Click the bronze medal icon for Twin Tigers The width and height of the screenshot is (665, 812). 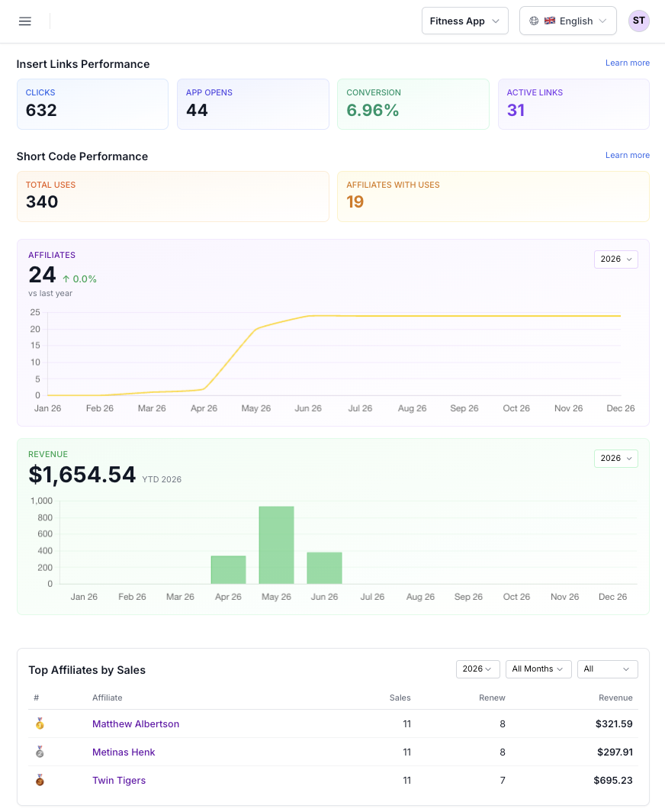click(40, 780)
